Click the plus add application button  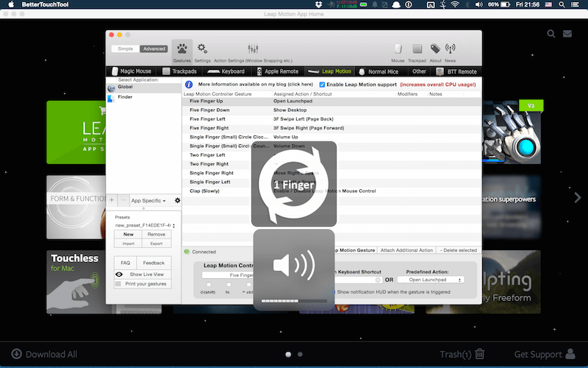coord(112,200)
